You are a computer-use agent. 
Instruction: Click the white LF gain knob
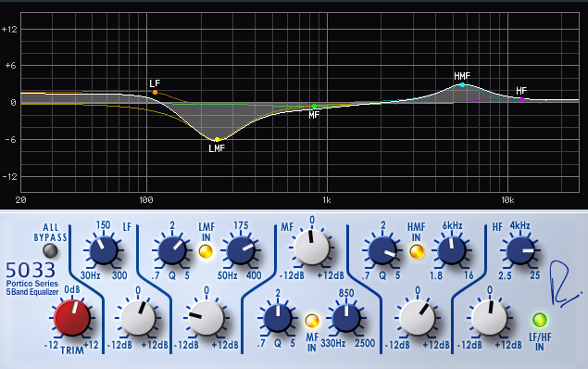pyautogui.click(x=138, y=318)
